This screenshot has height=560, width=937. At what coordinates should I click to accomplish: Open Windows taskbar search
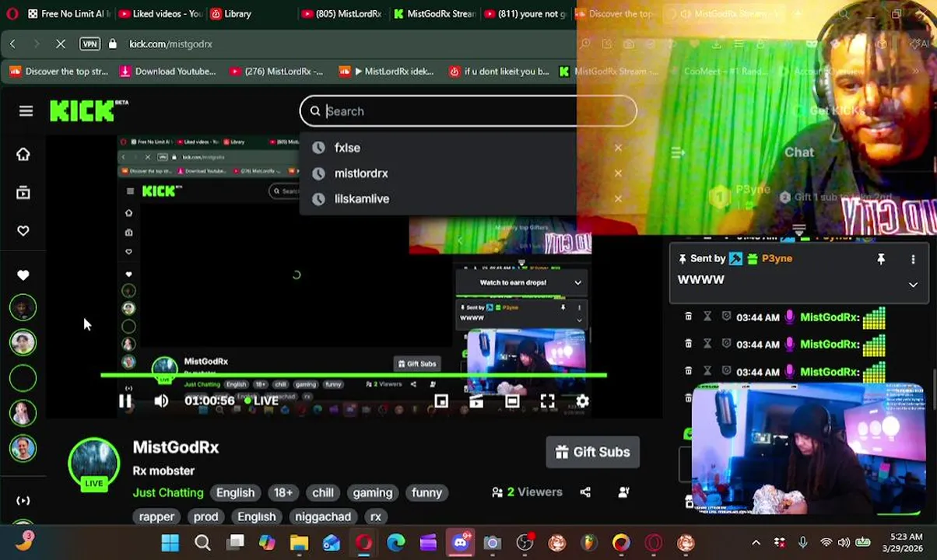[x=202, y=543]
